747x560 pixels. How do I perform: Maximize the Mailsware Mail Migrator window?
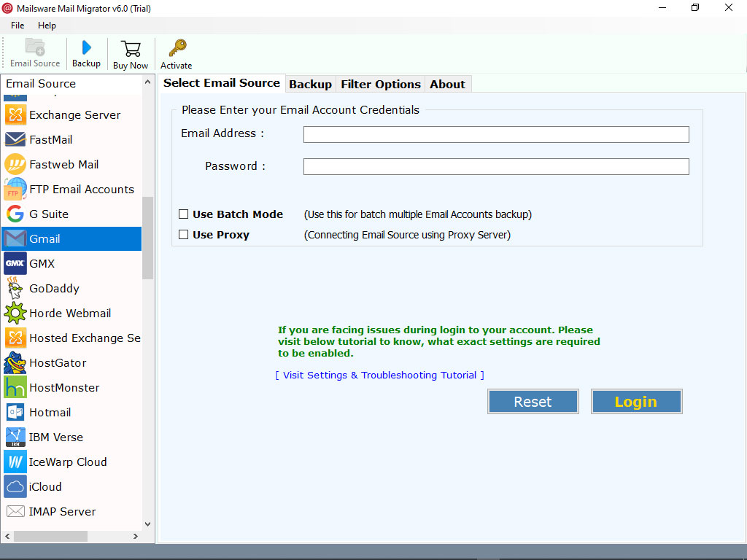(x=695, y=7)
